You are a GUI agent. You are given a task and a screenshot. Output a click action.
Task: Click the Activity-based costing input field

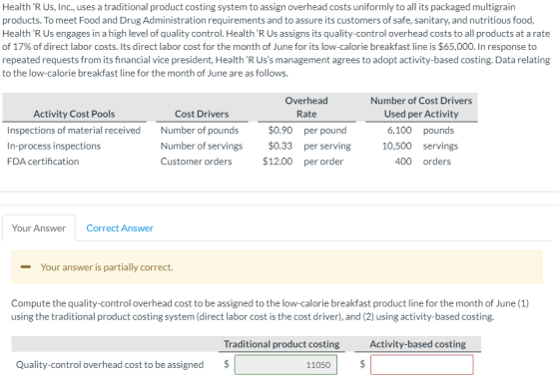pyautogui.click(x=422, y=364)
